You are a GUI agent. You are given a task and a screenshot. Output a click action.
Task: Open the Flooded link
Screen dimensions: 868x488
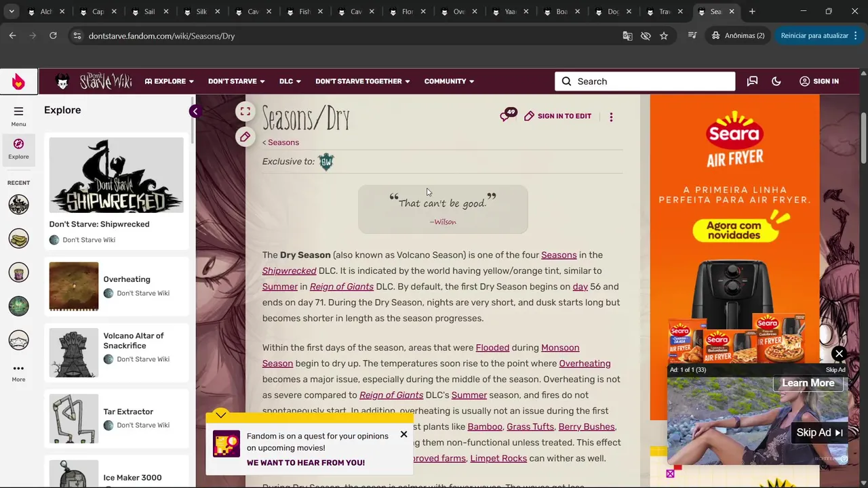point(492,348)
